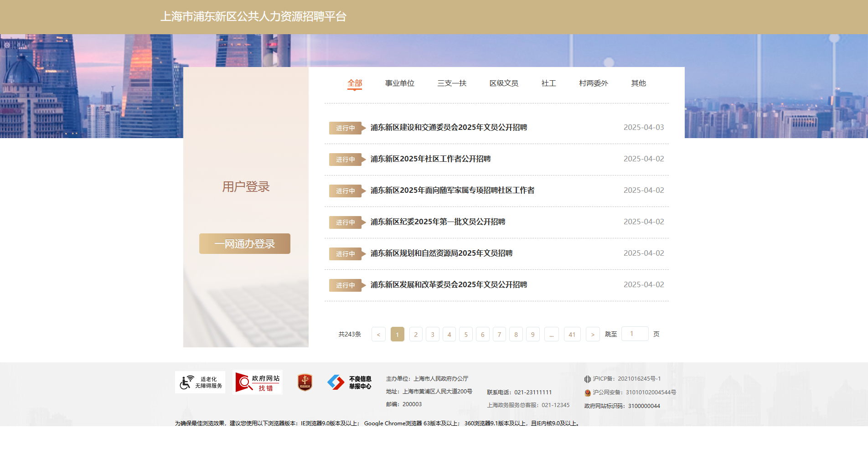Open the 区级文员 category tab

504,83
